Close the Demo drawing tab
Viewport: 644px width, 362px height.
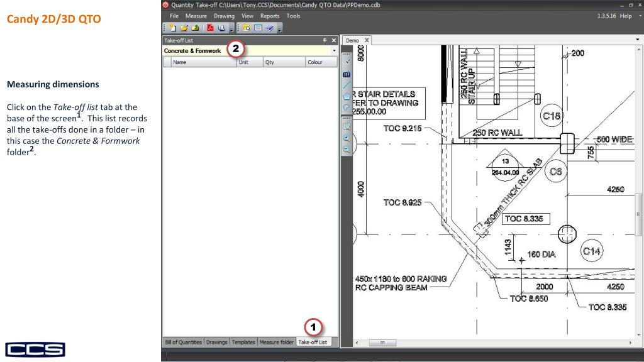pyautogui.click(x=367, y=40)
